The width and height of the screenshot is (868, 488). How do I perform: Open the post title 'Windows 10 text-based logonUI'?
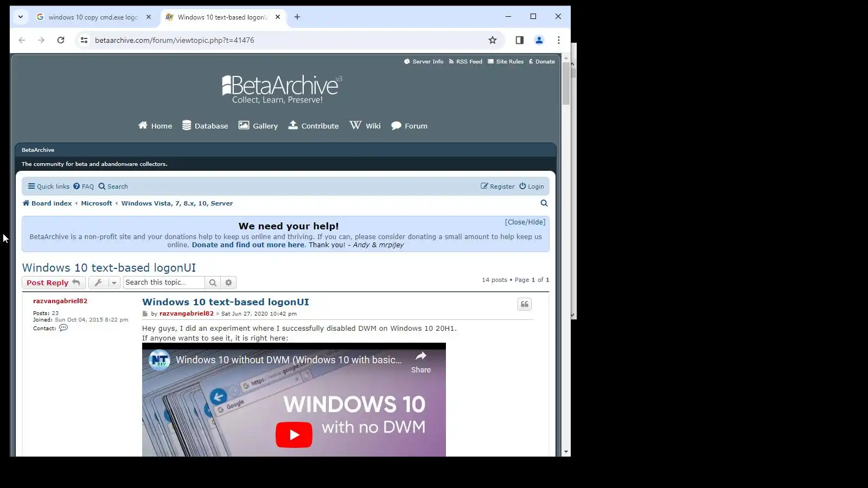[226, 302]
